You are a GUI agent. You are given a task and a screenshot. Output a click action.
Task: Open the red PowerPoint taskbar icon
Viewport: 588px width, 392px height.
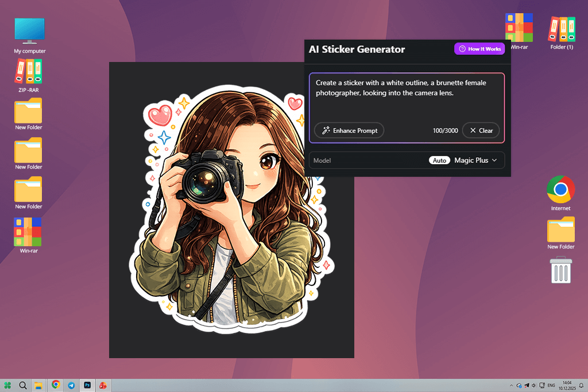[x=103, y=385]
